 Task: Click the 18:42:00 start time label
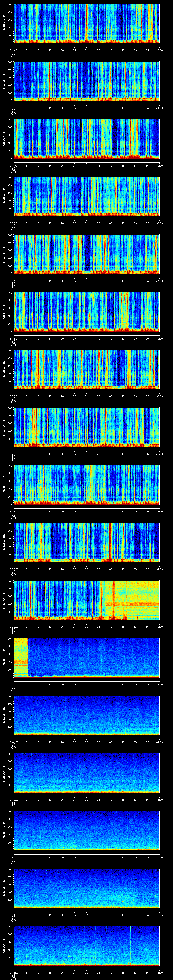[x=13, y=800]
